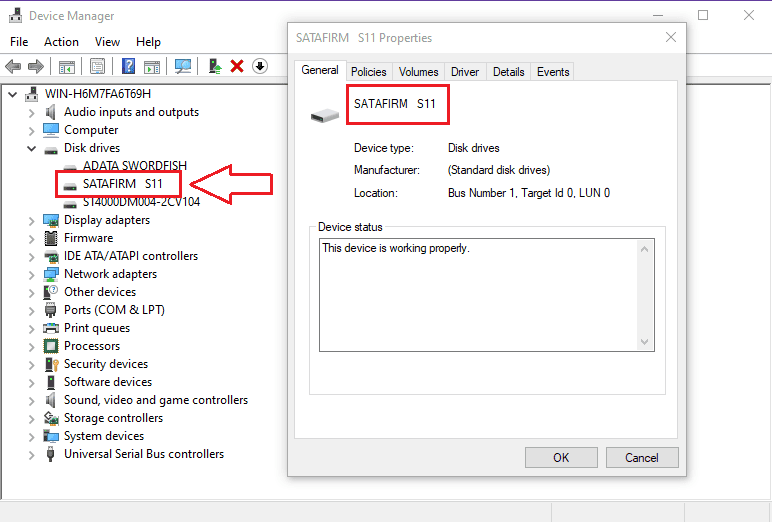Select the SATAFIRM S11 disk drive

click(x=122, y=184)
